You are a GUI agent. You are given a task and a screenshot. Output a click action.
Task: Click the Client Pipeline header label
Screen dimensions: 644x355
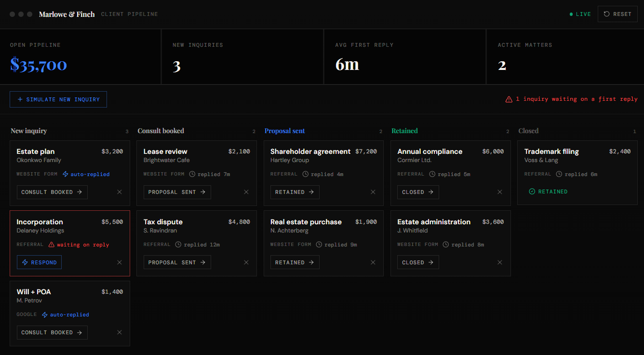pyautogui.click(x=130, y=14)
